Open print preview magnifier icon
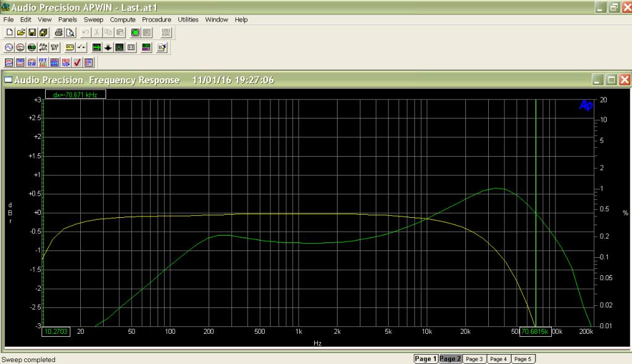 tap(70, 33)
